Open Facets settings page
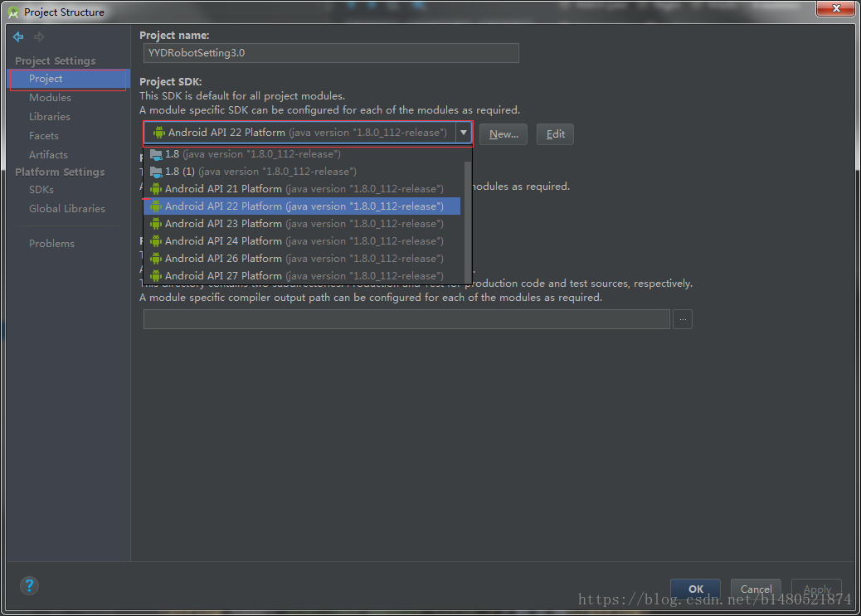This screenshot has width=861, height=616. point(43,136)
